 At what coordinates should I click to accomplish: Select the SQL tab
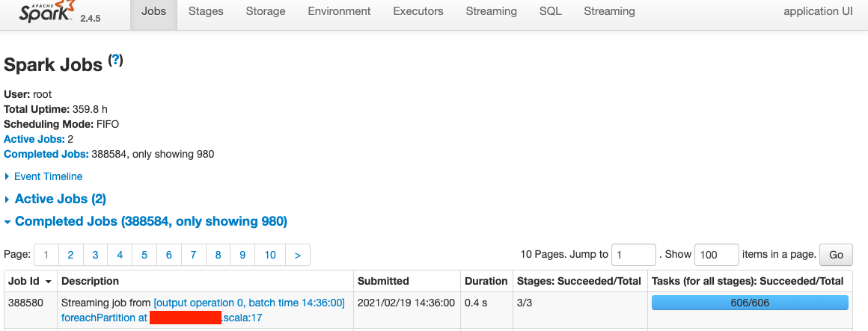pyautogui.click(x=550, y=11)
